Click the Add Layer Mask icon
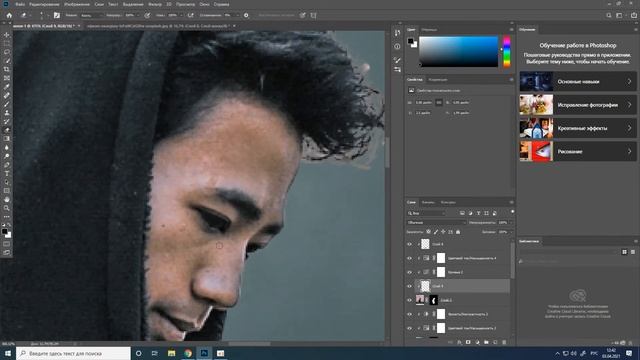640x360 pixels. [x=468, y=342]
